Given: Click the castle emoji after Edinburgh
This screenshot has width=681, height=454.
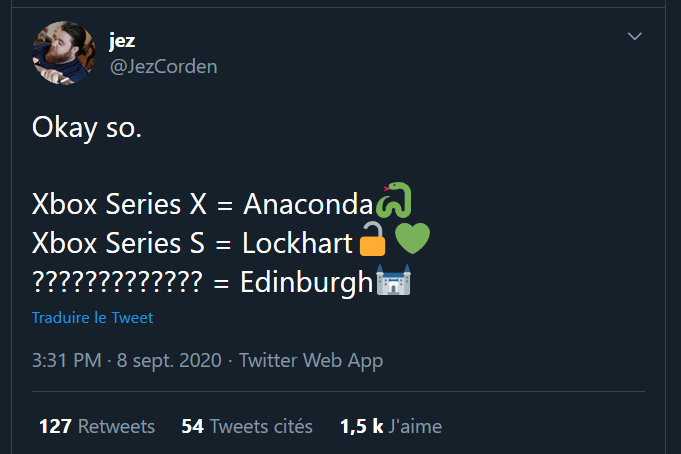Looking at the screenshot, I should [x=394, y=281].
